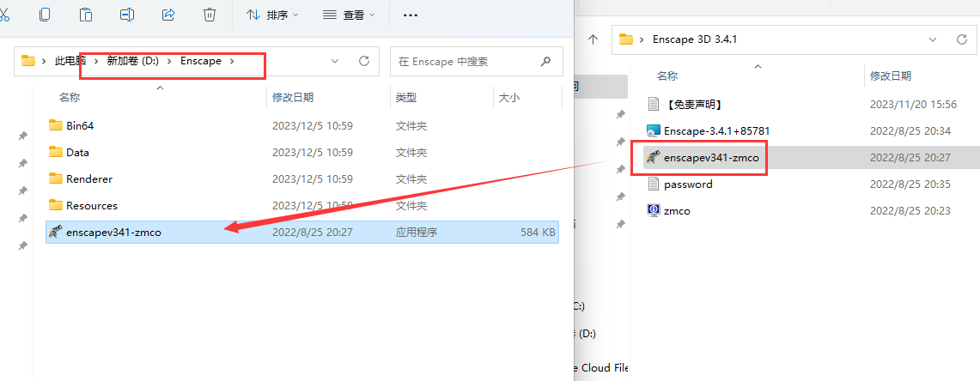Sort by 修改日期 column in Enscape window
Screen dimensions: 980x381
click(x=293, y=98)
